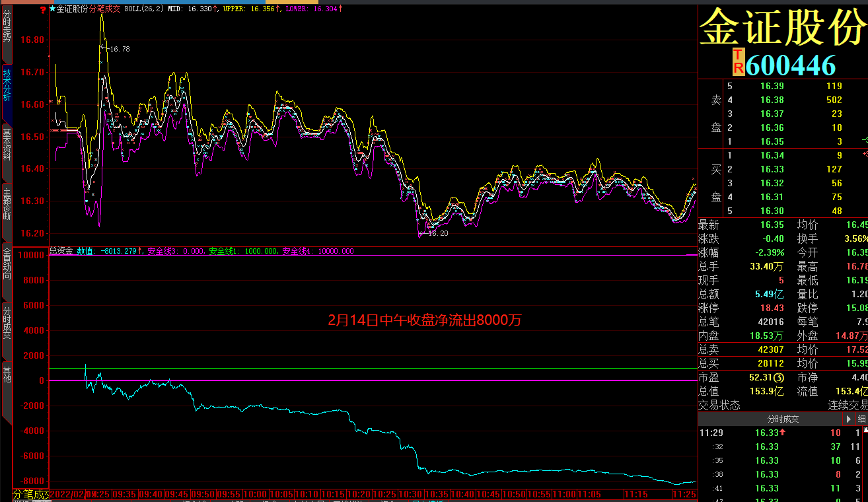Screen dimensions: 868x502
Task: Open the 资金动向 sidebar tab
Action: point(7,264)
